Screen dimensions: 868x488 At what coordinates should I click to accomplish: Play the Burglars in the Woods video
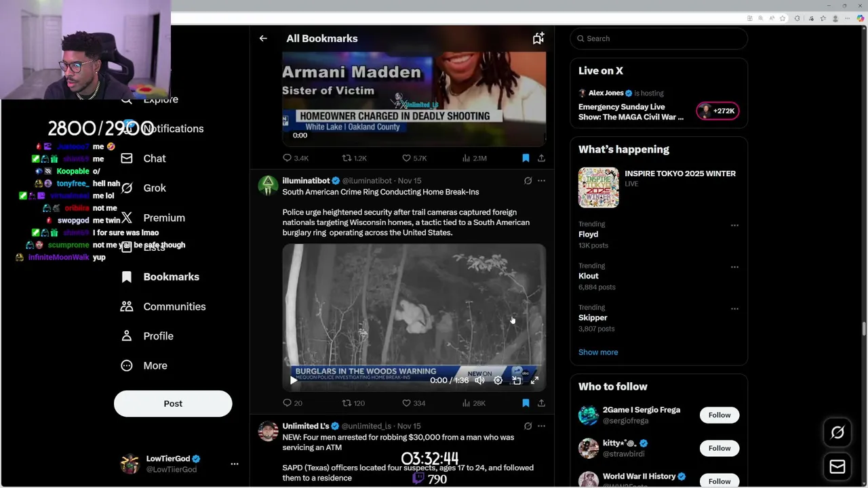294,380
